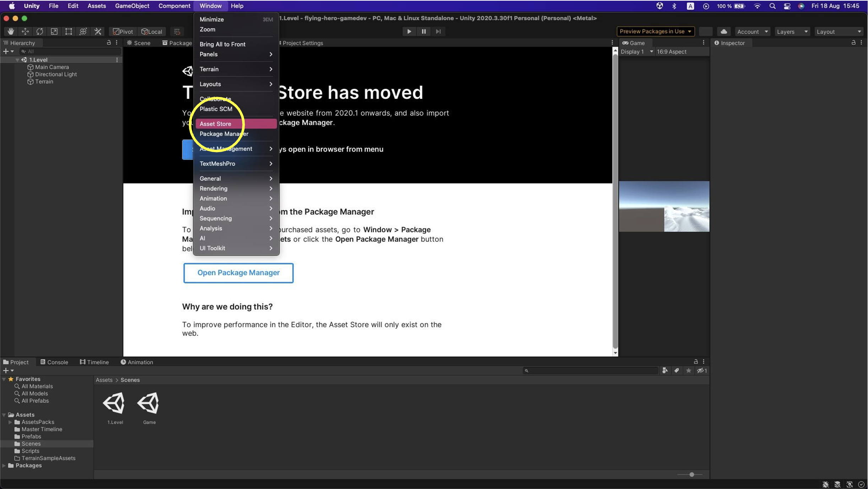Screen dimensions: 868x489
Task: Expand the AssetsPacks folder
Action: pyautogui.click(x=10, y=422)
